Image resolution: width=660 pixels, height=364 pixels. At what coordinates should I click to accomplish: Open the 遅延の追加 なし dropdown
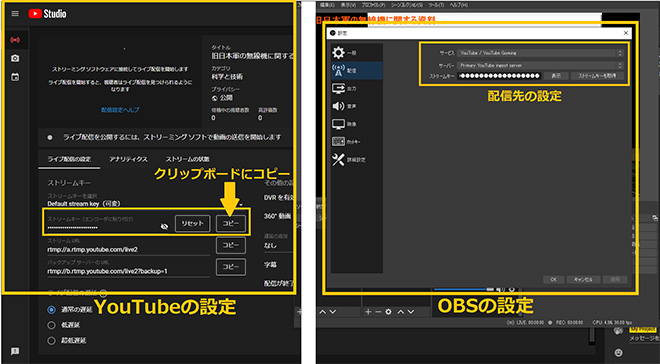(x=278, y=245)
